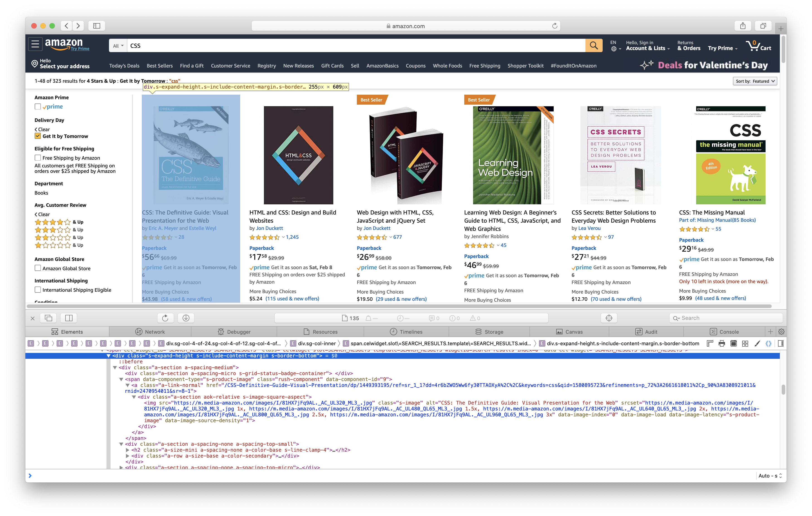This screenshot has height=516, width=812.
Task: Click the CSS Secrets book cover
Action: [620, 155]
